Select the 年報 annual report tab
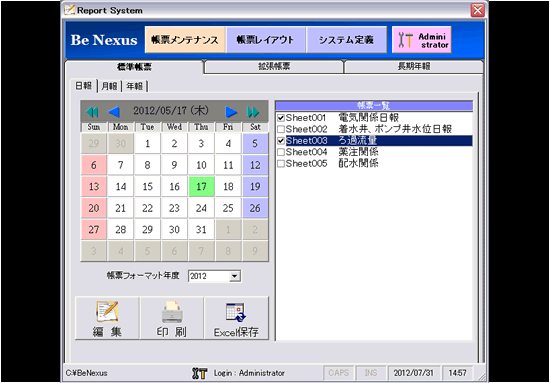This screenshot has height=383, width=550. coord(135,86)
